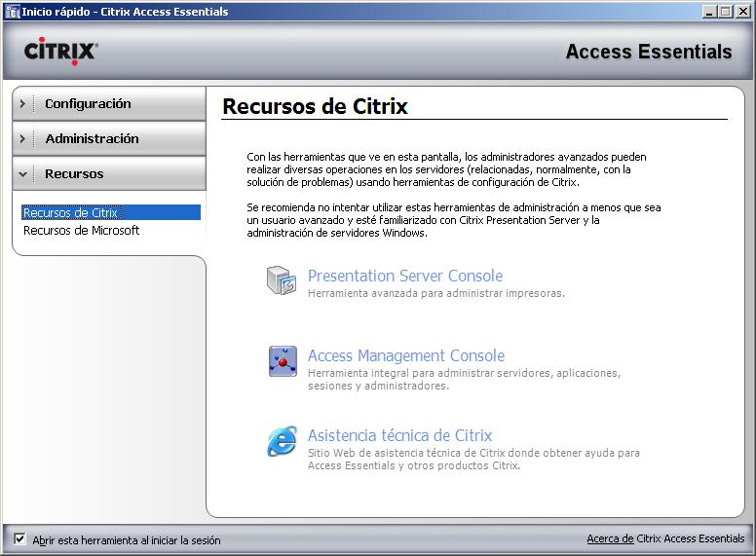Click the Citrix logo in header
The image size is (756, 556).
61,51
